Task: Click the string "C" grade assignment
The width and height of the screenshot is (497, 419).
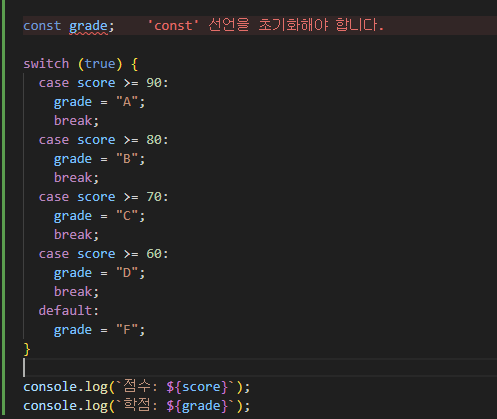Action: click(x=127, y=216)
